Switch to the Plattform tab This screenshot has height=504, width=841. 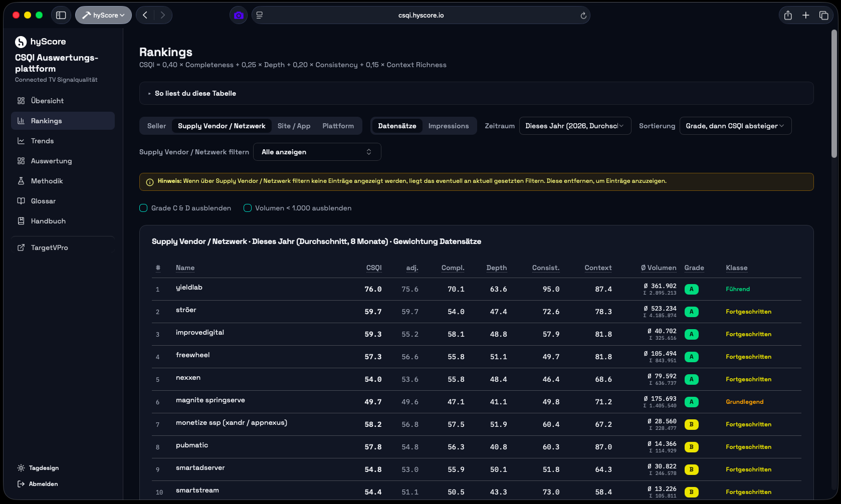click(338, 126)
